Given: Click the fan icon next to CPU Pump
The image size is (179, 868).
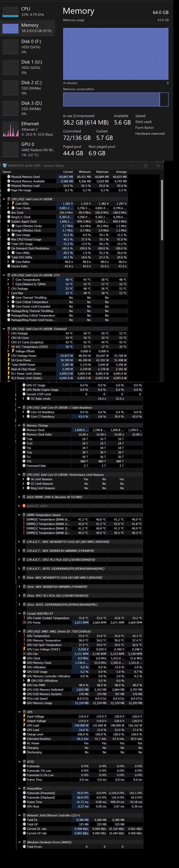Looking at the screenshot, I should pyautogui.click(x=24, y=622).
